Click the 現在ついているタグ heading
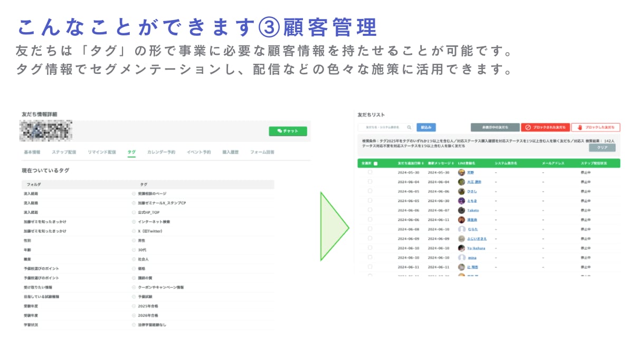 coord(45,170)
